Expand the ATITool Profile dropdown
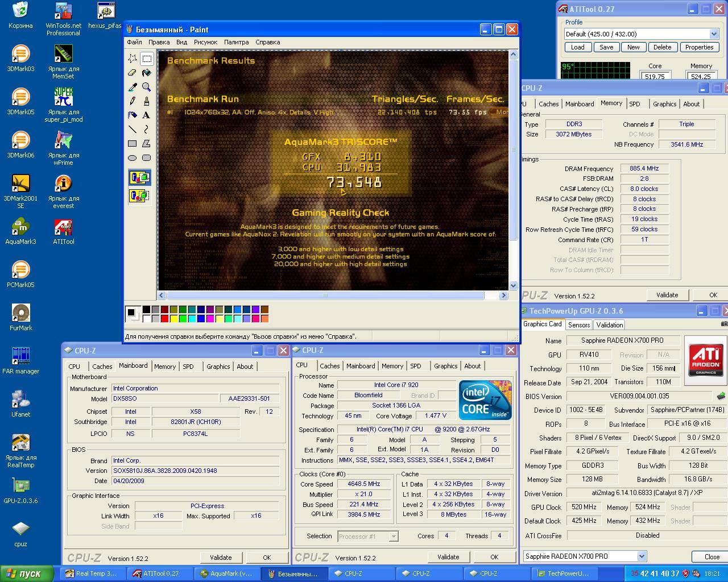Viewport: 728px width, 582px height. click(714, 34)
